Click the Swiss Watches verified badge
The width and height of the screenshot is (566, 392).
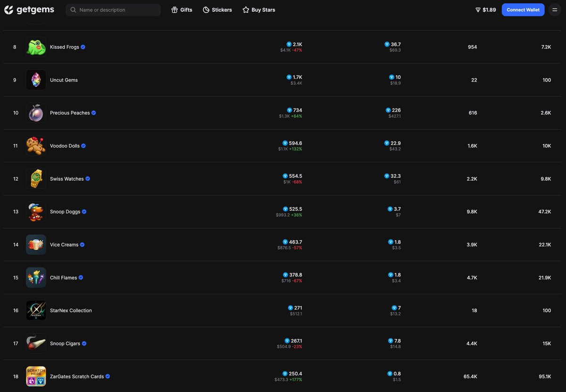click(x=88, y=179)
